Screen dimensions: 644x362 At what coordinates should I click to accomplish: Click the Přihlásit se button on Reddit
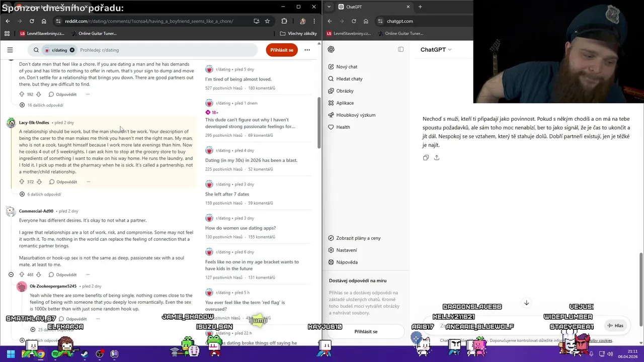282,50
